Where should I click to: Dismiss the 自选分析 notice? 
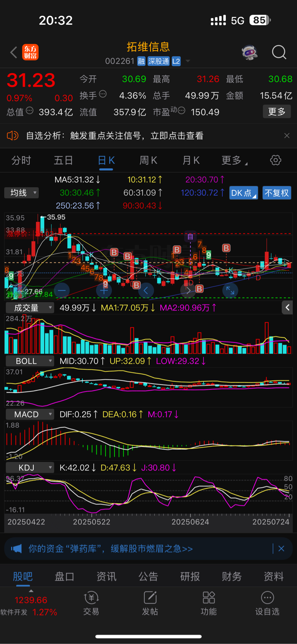coord(287,136)
